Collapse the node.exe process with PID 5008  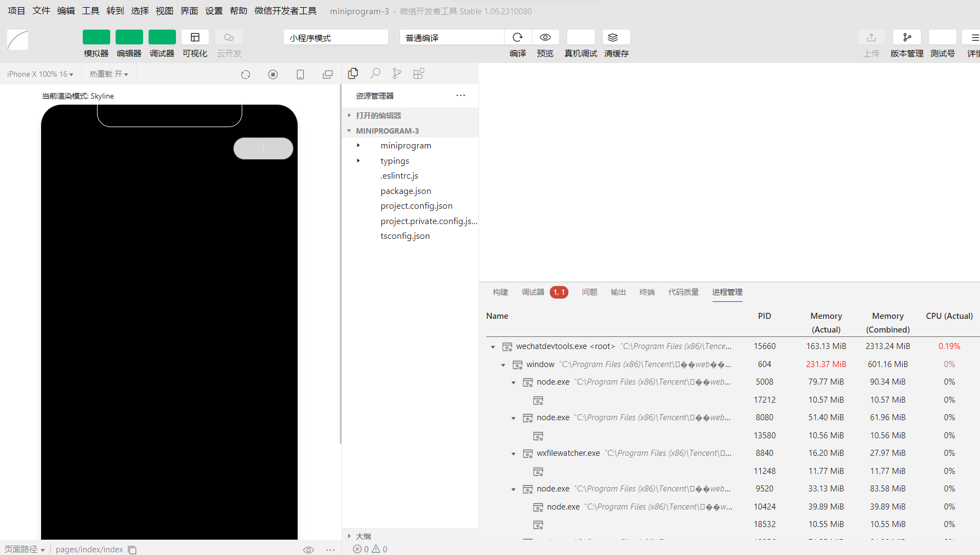[x=514, y=382]
